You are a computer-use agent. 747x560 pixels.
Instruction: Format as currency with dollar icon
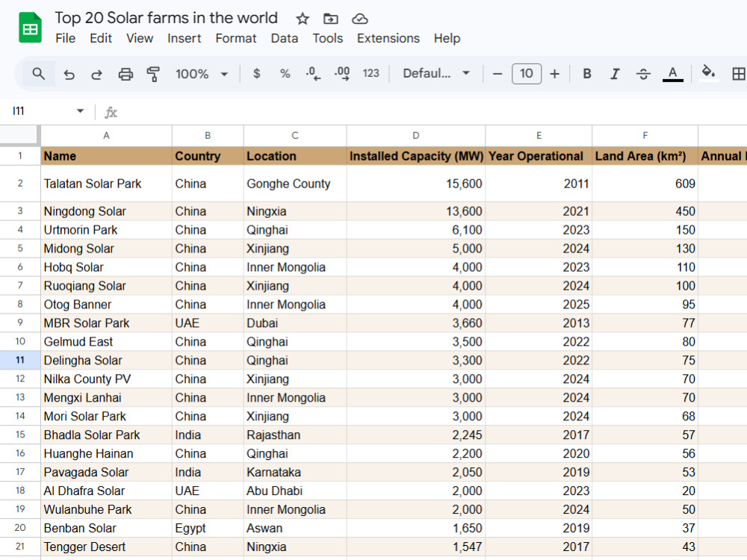257,74
